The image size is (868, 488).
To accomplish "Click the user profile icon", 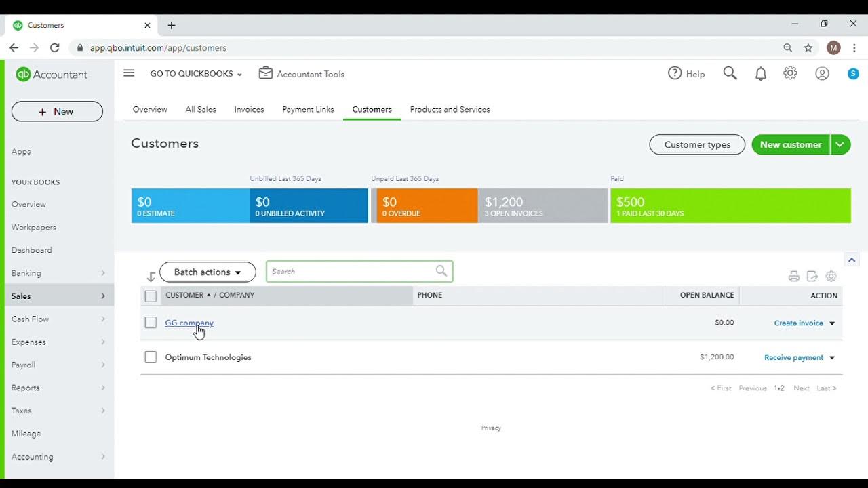I will tap(822, 74).
